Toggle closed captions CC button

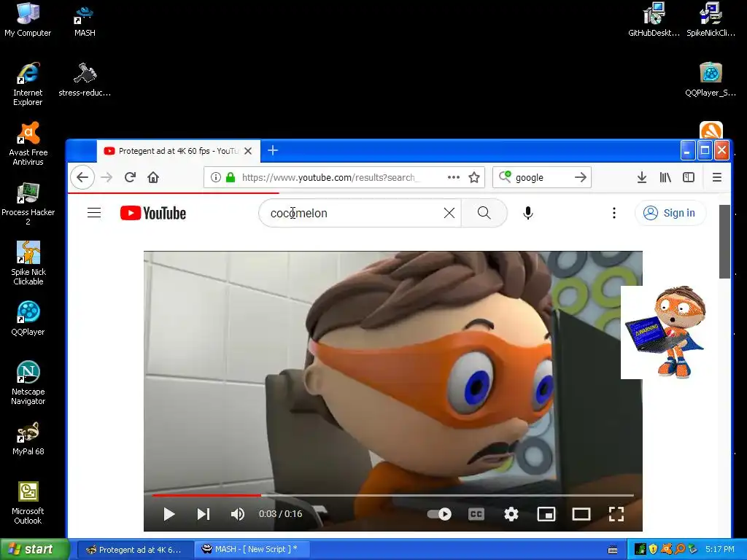476,514
